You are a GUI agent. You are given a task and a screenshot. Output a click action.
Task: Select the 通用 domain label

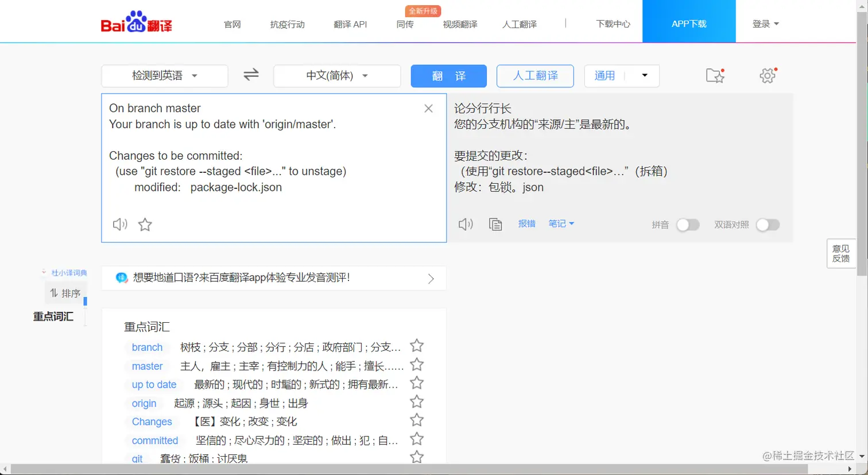pyautogui.click(x=604, y=76)
